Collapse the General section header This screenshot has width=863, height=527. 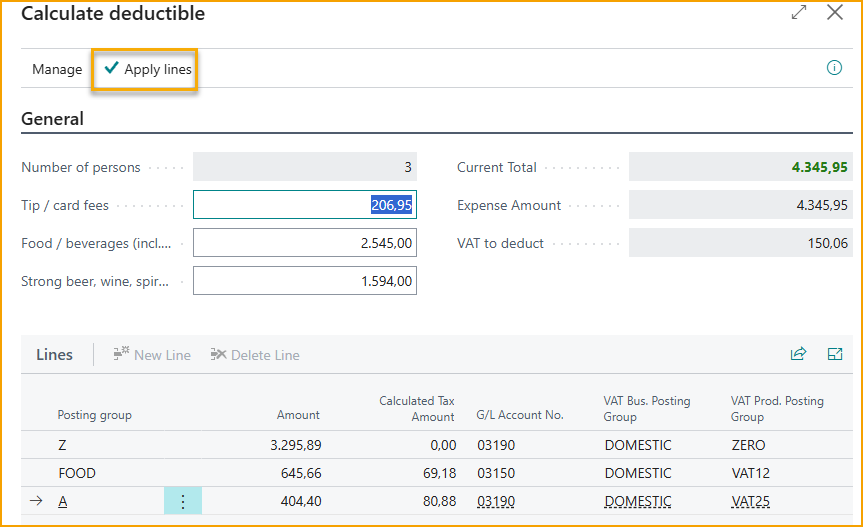tap(53, 119)
